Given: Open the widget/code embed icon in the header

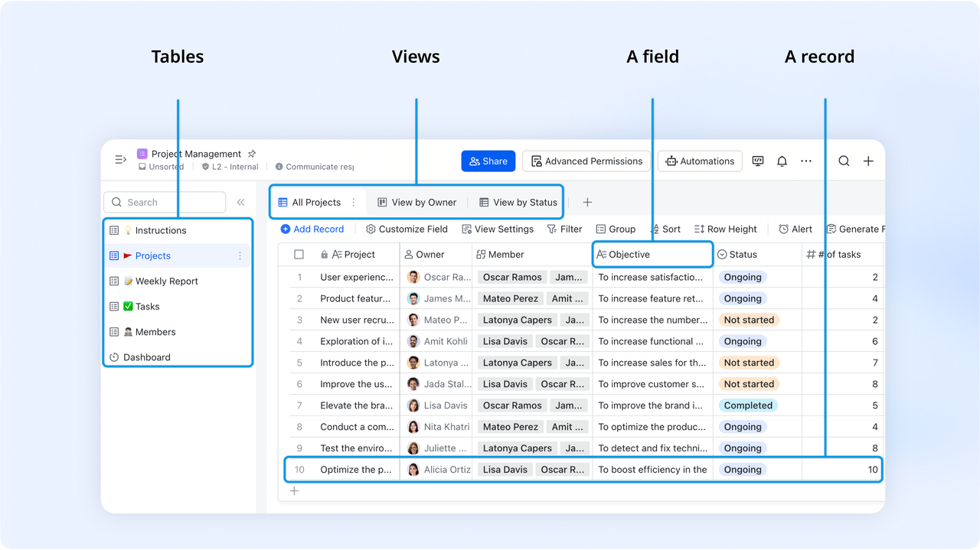Looking at the screenshot, I should 757,161.
